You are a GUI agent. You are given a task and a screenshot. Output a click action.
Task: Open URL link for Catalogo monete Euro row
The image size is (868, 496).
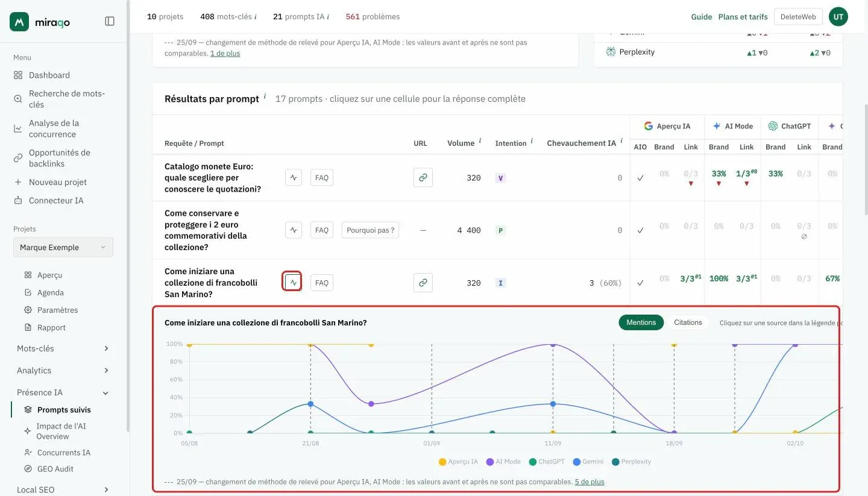coord(423,178)
